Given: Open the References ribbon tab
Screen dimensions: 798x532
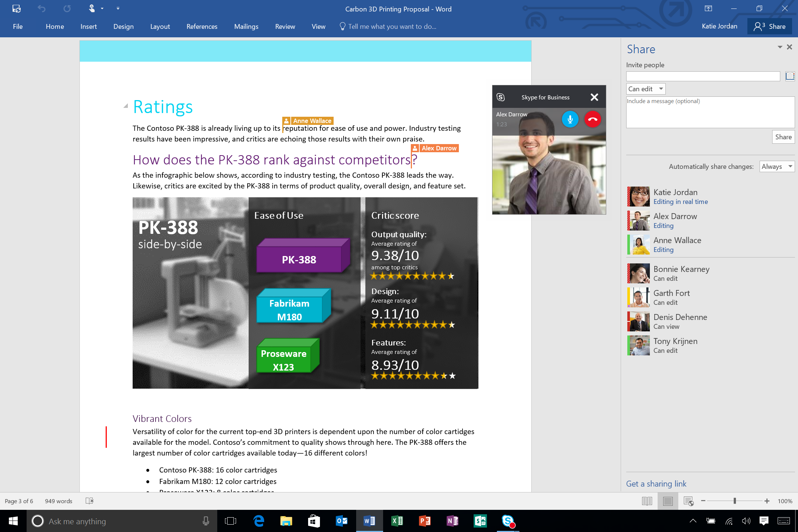Looking at the screenshot, I should [x=202, y=26].
